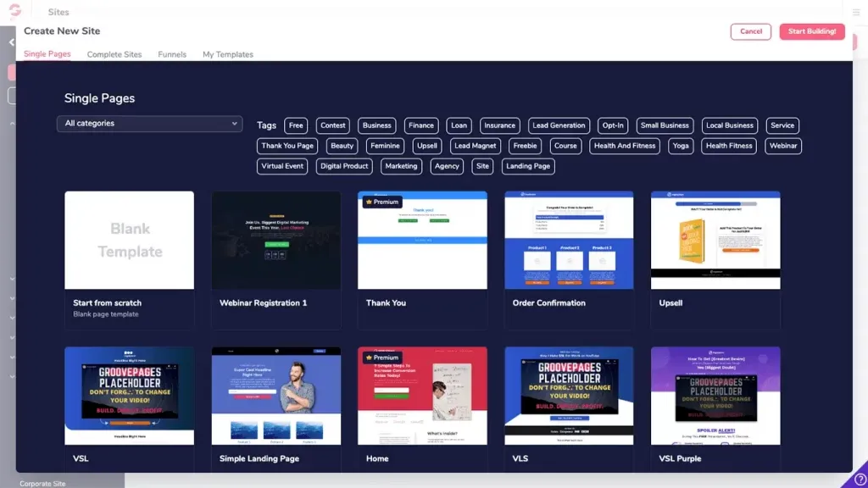Choose the Simple Landing Page template thumbnail
Viewport: 868px width, 488px height.
[276, 396]
